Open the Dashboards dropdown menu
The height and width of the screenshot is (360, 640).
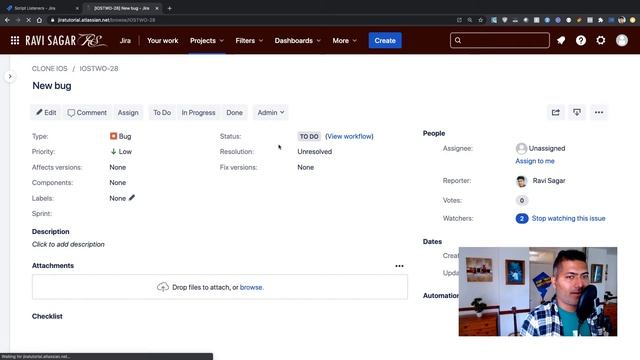pyautogui.click(x=298, y=40)
